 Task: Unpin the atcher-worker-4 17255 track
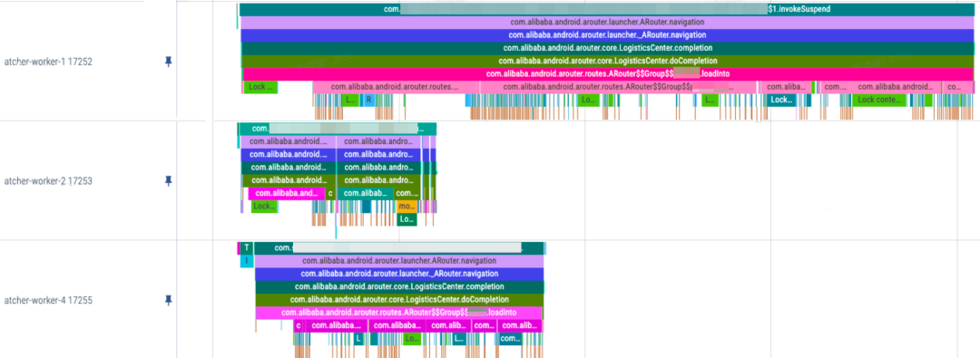click(168, 301)
